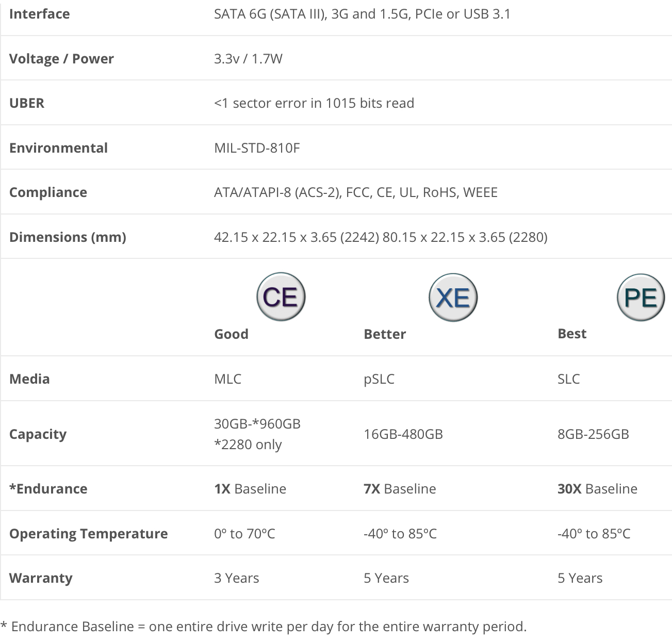Click the Endurance Baseline footnote text
The image size is (672, 641).
click(264, 627)
